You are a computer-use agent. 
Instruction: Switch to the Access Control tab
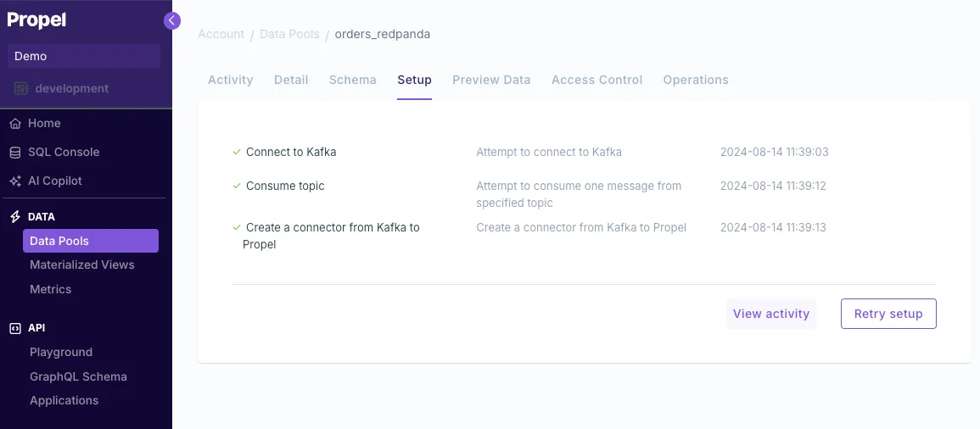pyautogui.click(x=596, y=80)
